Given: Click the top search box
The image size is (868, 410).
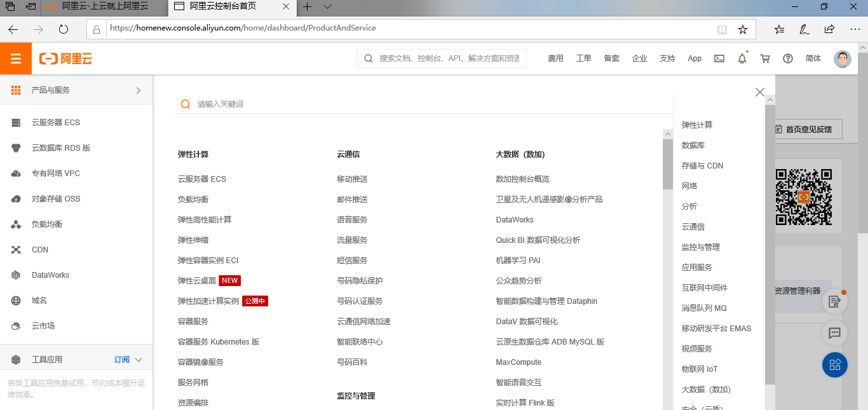Looking at the screenshot, I should [x=442, y=58].
